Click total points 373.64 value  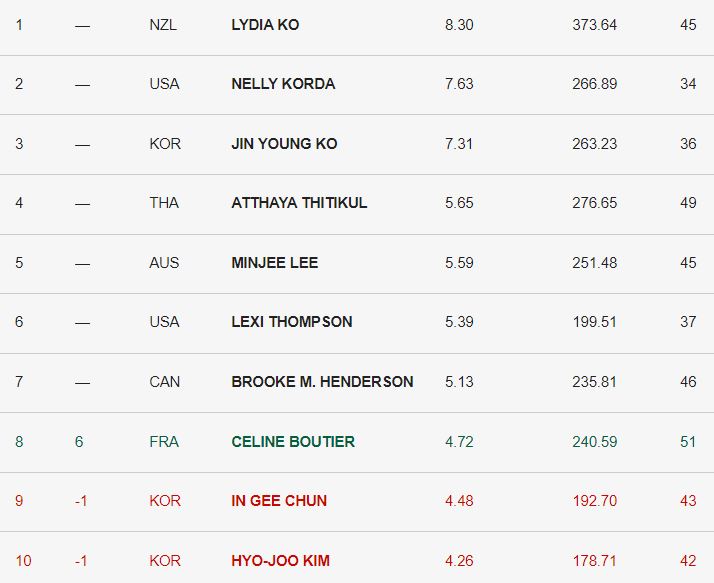point(594,25)
